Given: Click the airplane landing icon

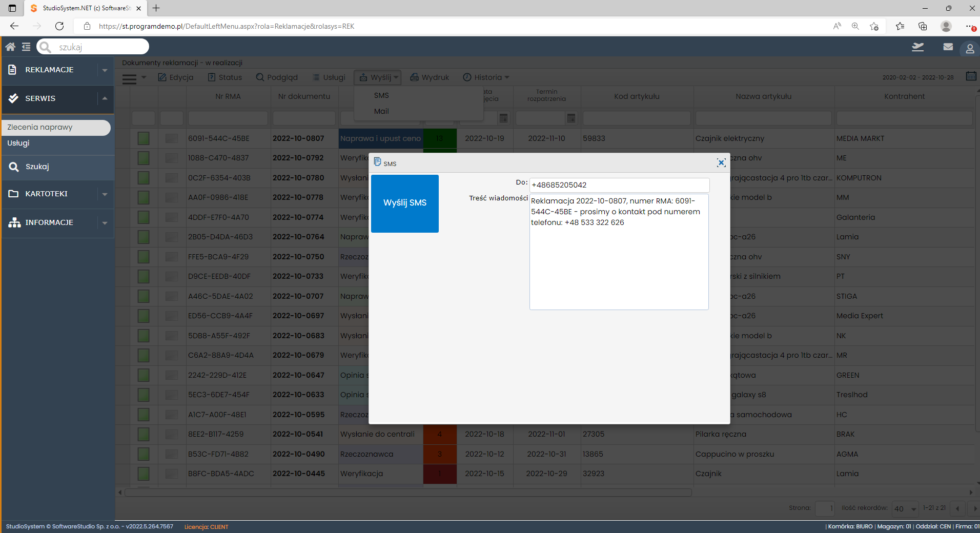Looking at the screenshot, I should 918,47.
